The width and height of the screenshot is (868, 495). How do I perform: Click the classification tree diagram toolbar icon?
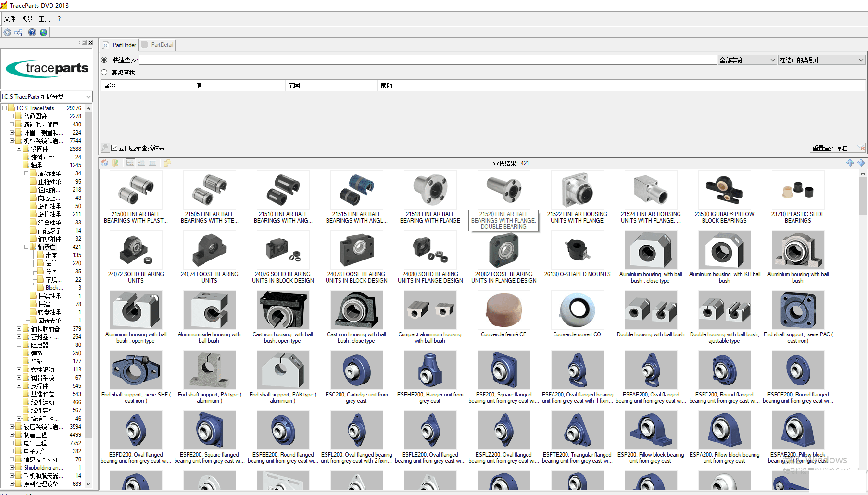[18, 32]
